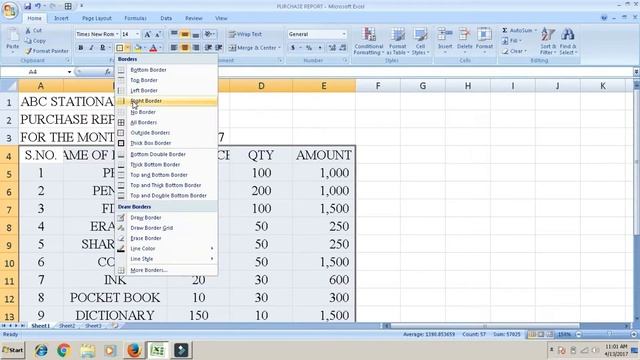Select Erase Border tool
The height and width of the screenshot is (360, 640).
tap(167, 238)
